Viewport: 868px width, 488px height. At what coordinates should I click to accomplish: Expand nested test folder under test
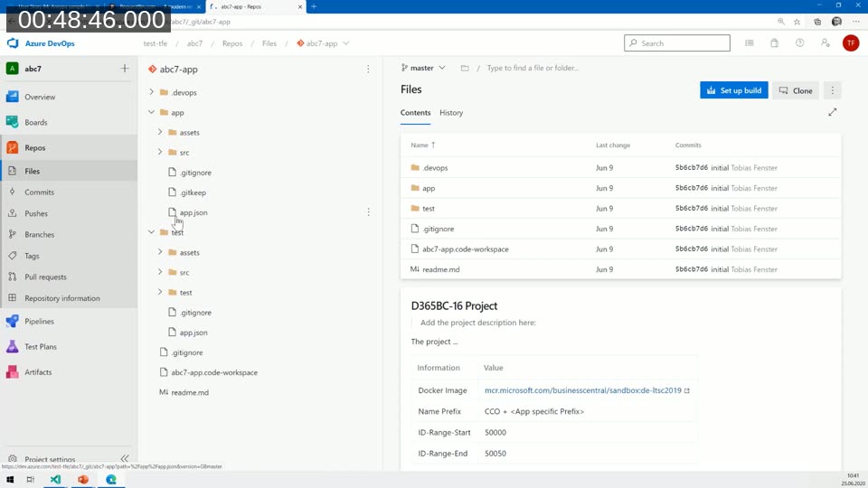pos(160,292)
